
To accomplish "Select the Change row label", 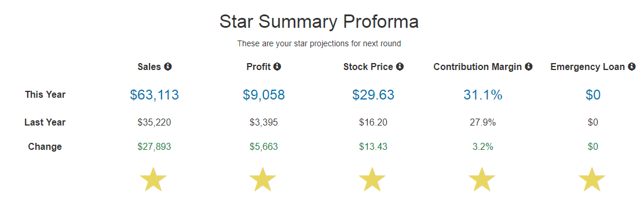I will coord(45,146).
